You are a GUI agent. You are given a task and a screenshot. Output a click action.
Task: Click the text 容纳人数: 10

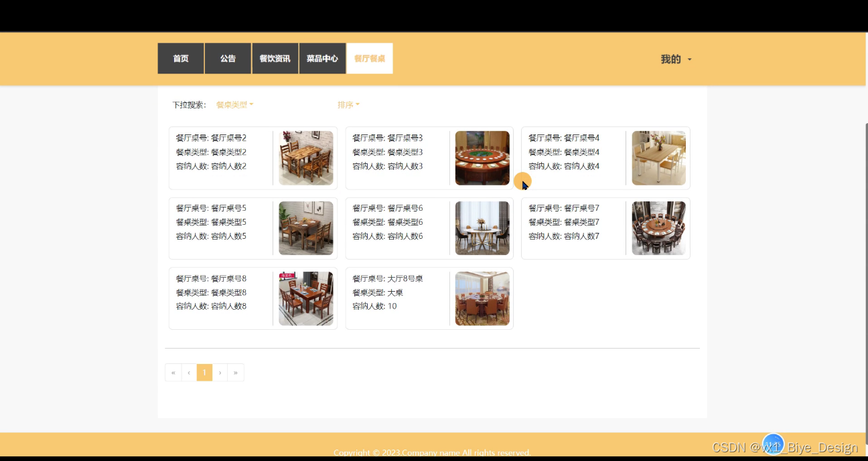point(374,306)
